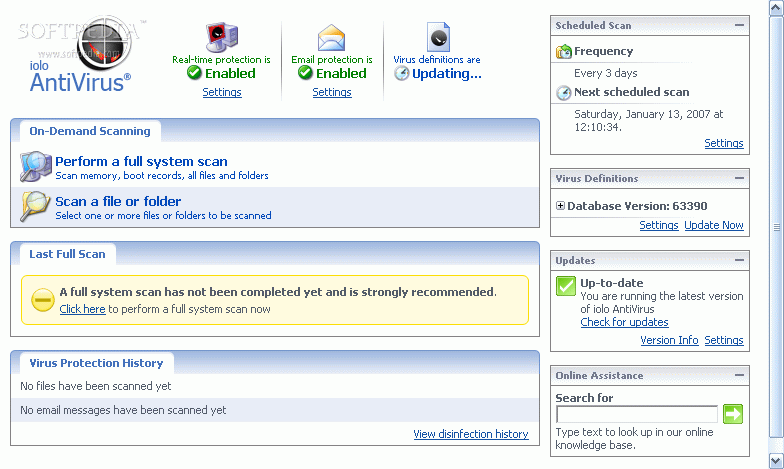Collapse the Updates panel
This screenshot has width=784, height=469.
click(x=739, y=260)
